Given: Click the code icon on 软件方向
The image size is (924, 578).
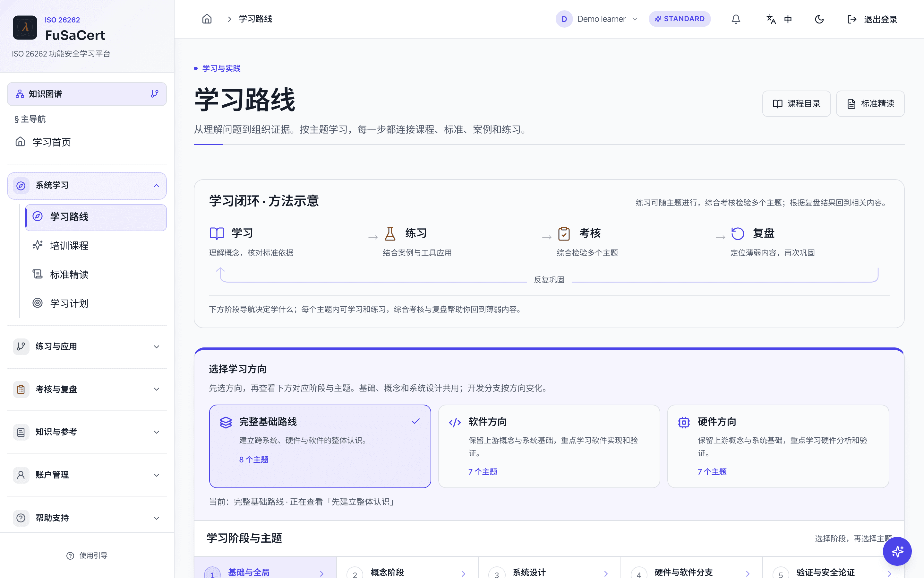Looking at the screenshot, I should (x=454, y=422).
